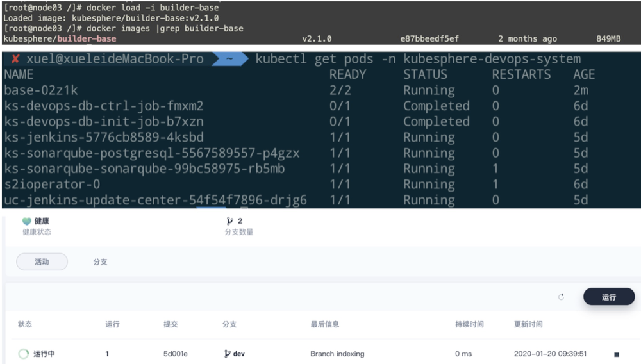The width and height of the screenshot is (641, 364).
Task: Click the tilde directory segment in the prompt
Action: point(229,59)
